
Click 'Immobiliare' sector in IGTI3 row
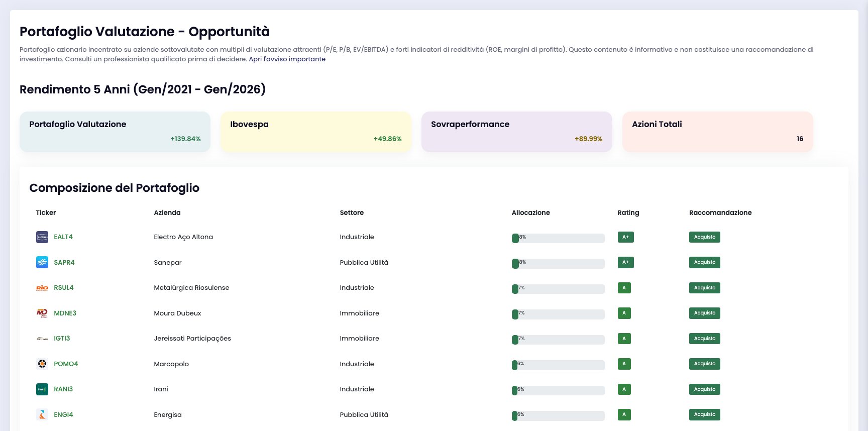click(360, 339)
